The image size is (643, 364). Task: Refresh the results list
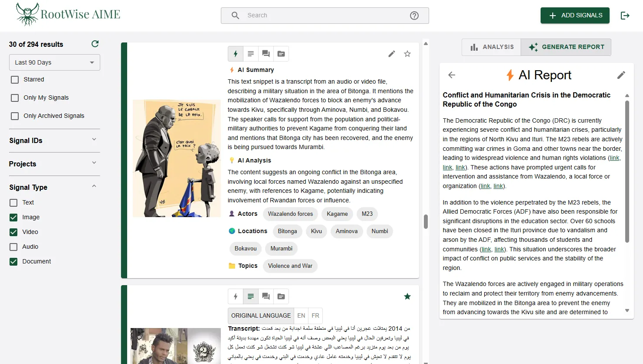[95, 44]
